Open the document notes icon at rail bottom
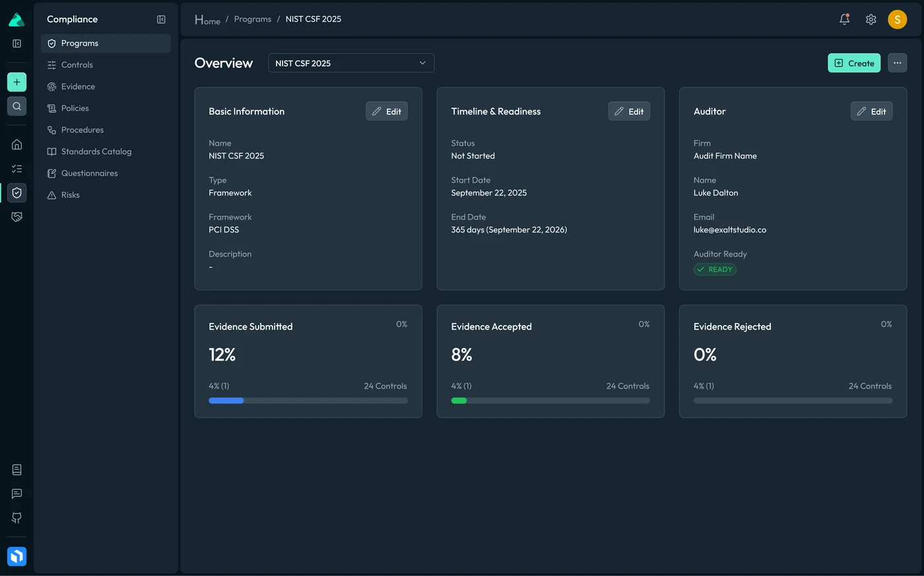Screen dimensions: 924x576 pos(16,470)
